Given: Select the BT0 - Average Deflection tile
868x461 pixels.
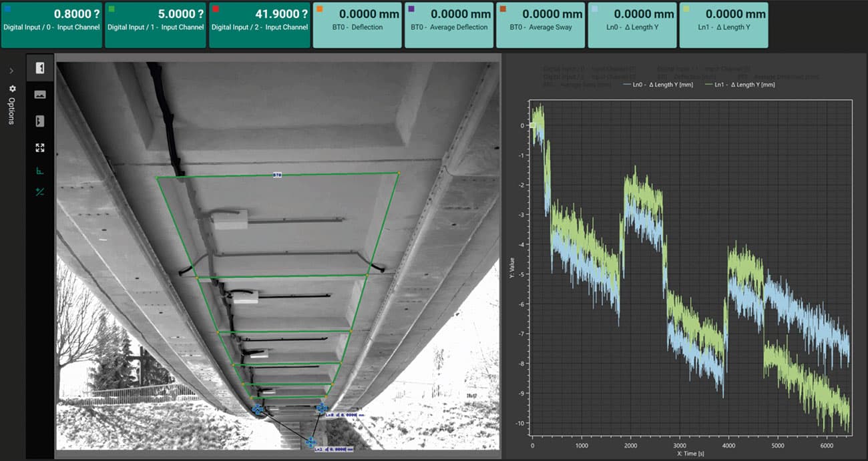Looking at the screenshot, I should point(449,25).
